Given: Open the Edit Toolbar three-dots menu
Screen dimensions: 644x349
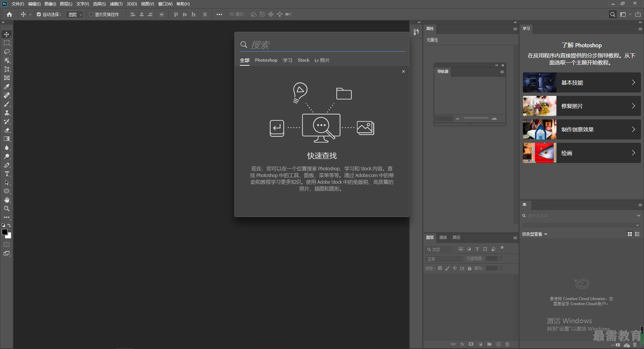Looking at the screenshot, I should (7, 217).
